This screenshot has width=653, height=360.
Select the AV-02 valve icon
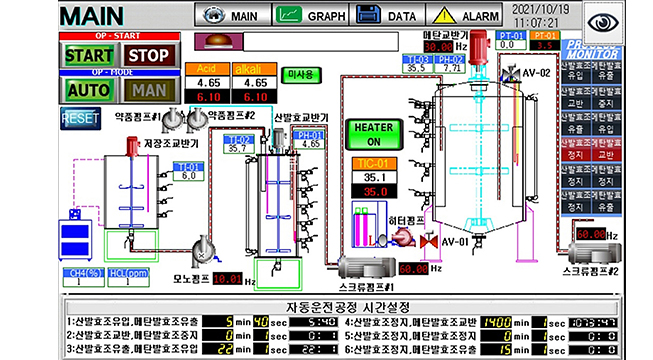pyautogui.click(x=511, y=73)
